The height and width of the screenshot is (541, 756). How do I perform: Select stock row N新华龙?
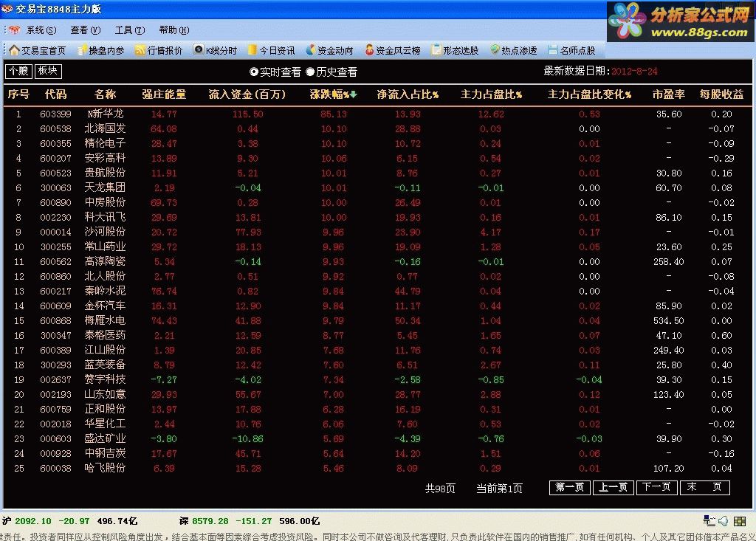click(x=377, y=114)
